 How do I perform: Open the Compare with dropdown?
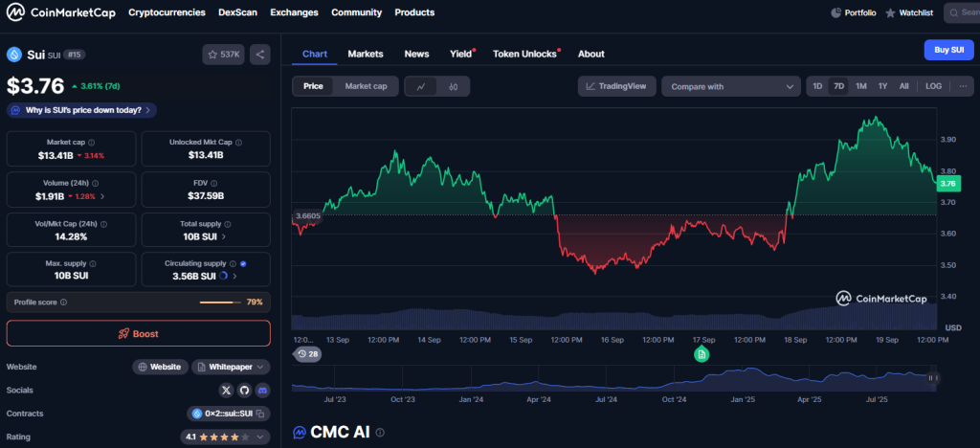click(x=730, y=86)
